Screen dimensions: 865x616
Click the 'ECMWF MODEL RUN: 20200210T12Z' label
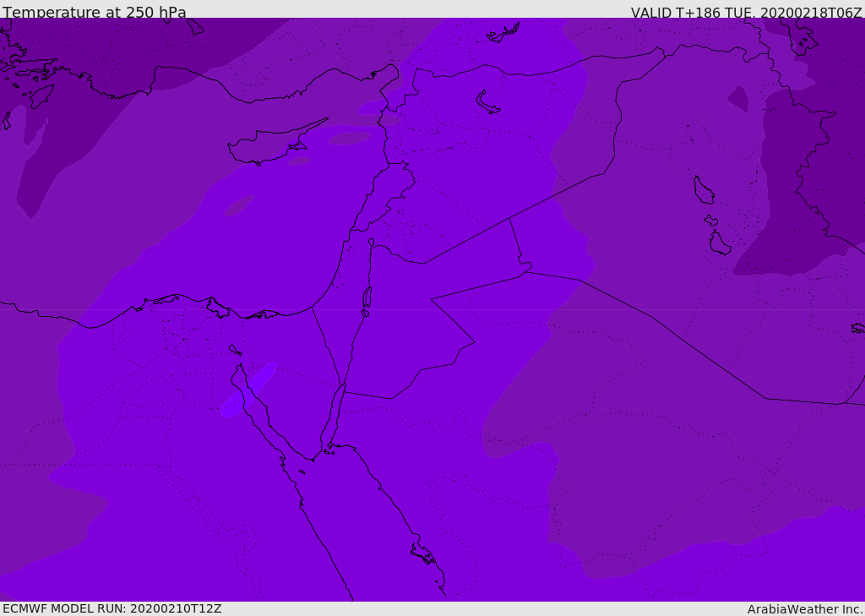(x=112, y=608)
